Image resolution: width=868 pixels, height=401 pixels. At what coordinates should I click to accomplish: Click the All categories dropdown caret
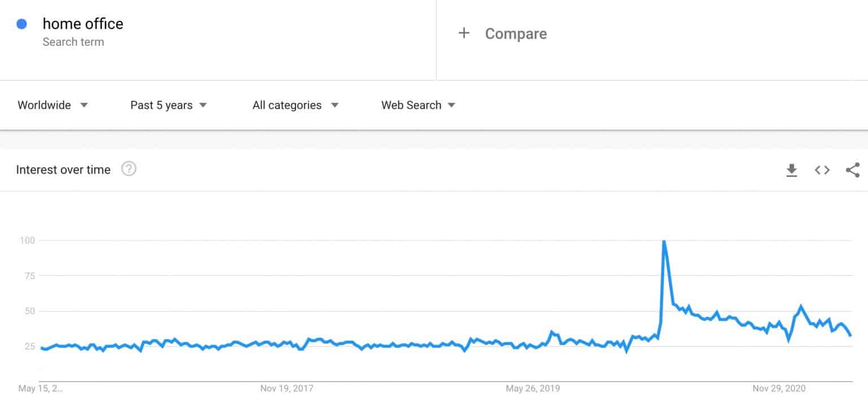(335, 105)
